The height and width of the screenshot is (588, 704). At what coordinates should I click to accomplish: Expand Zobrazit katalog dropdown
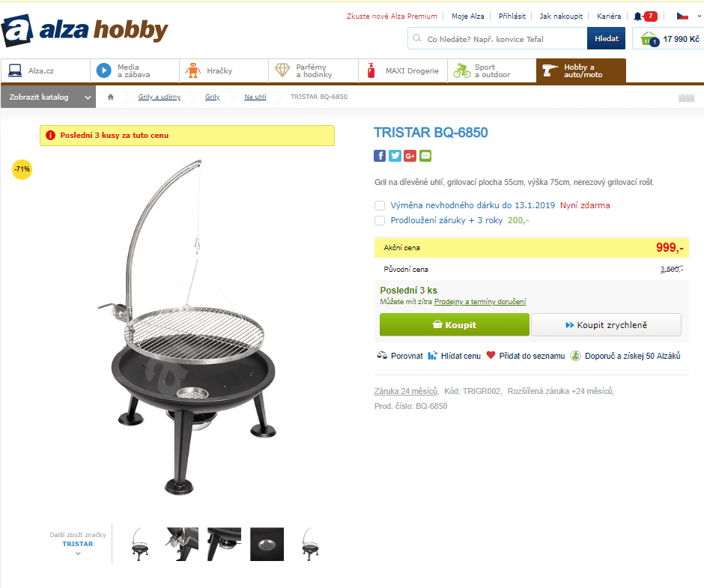(x=48, y=97)
